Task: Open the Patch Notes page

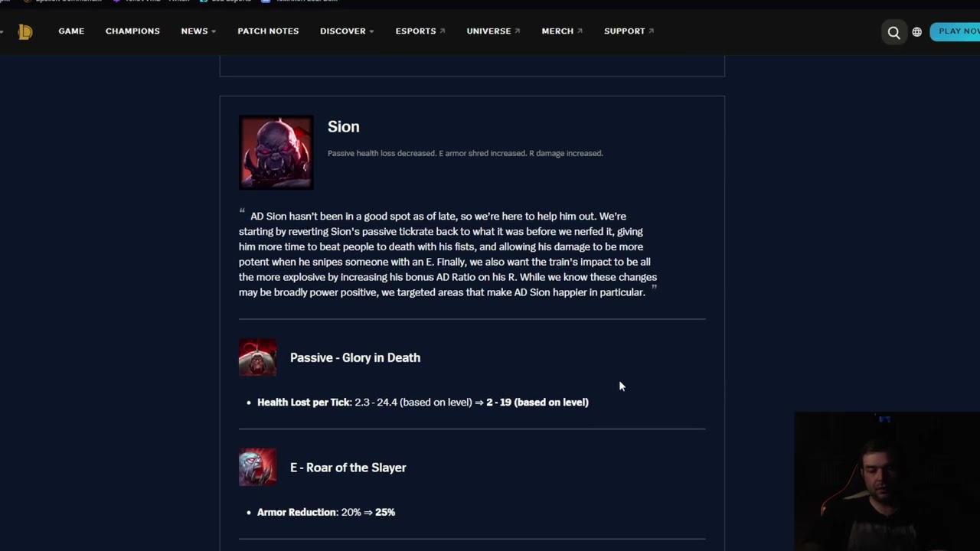Action: pos(268,31)
